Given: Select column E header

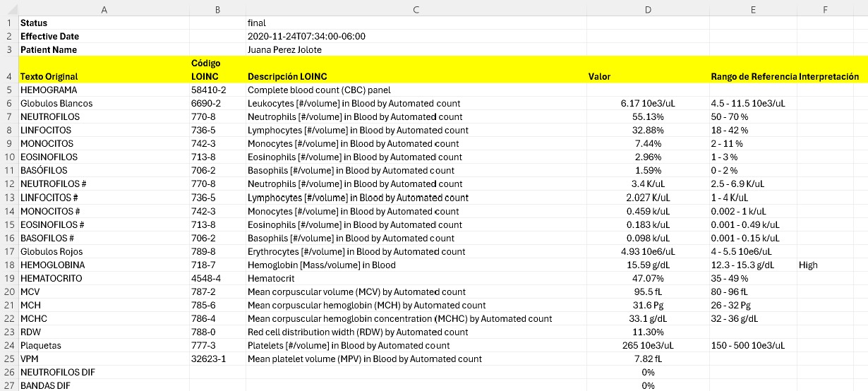Looking at the screenshot, I should 753,9.
